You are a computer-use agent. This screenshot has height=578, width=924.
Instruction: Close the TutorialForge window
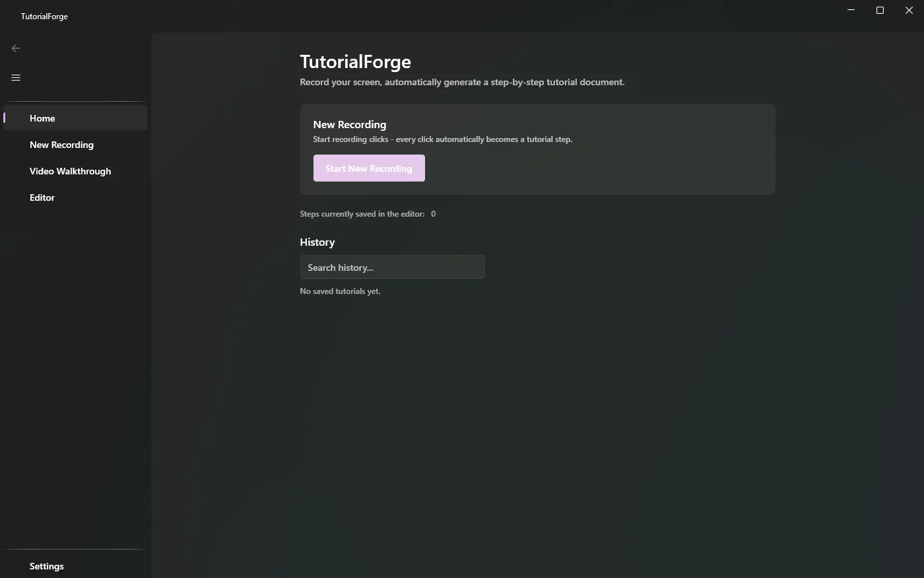(909, 11)
